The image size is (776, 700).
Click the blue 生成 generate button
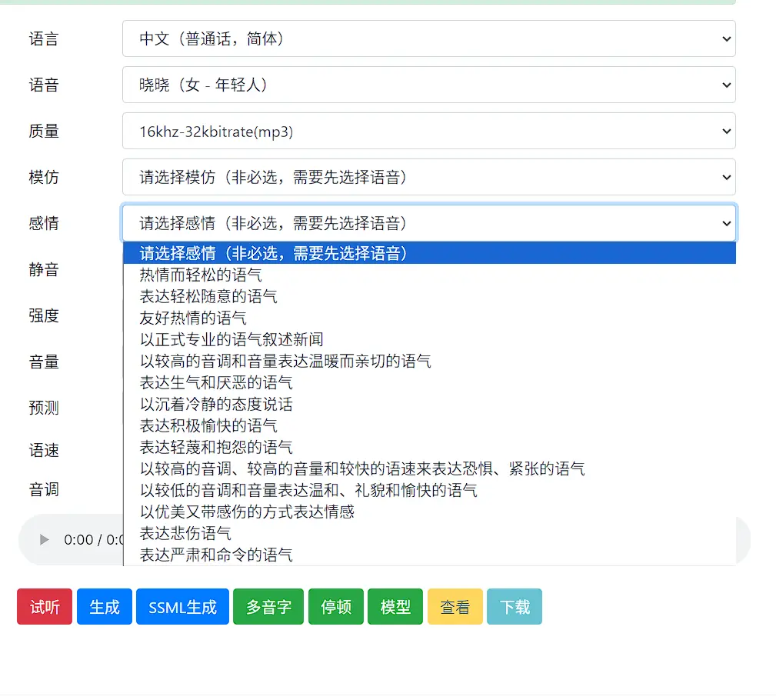(105, 607)
